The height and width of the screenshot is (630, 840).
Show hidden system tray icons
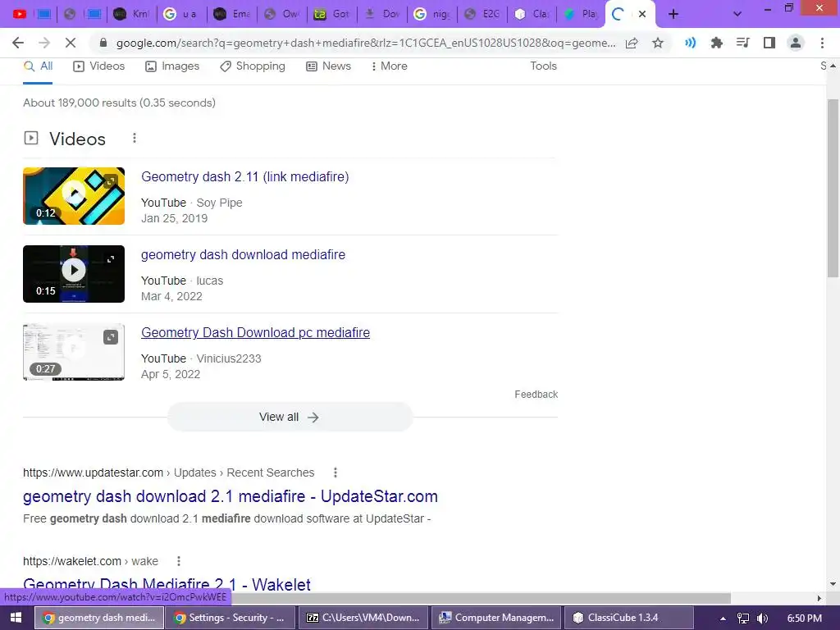click(723, 619)
